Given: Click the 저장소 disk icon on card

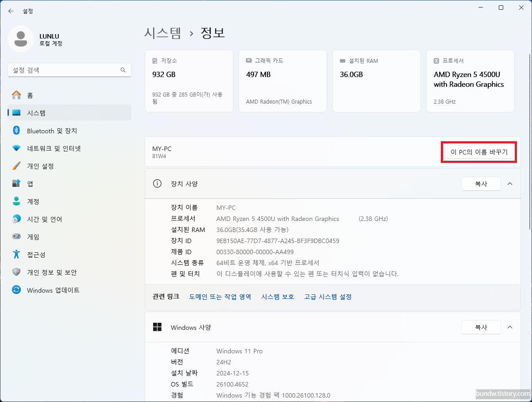Looking at the screenshot, I should [x=155, y=61].
